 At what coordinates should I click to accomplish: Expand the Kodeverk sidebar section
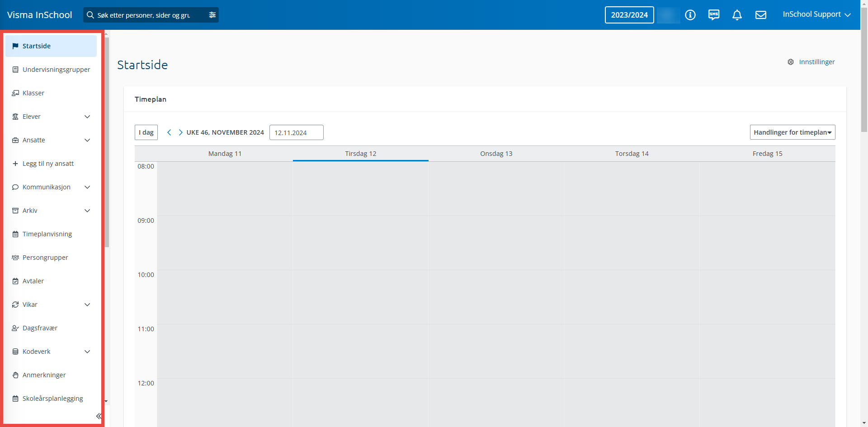[87, 352]
